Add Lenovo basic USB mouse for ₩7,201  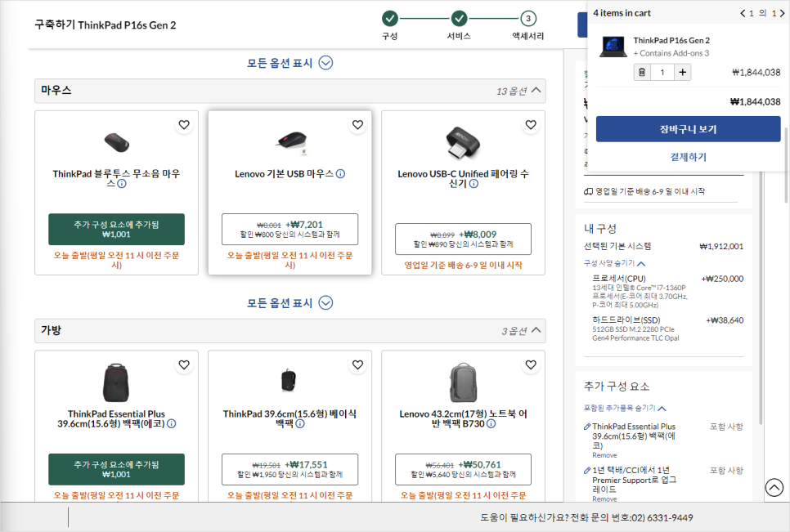click(x=290, y=230)
